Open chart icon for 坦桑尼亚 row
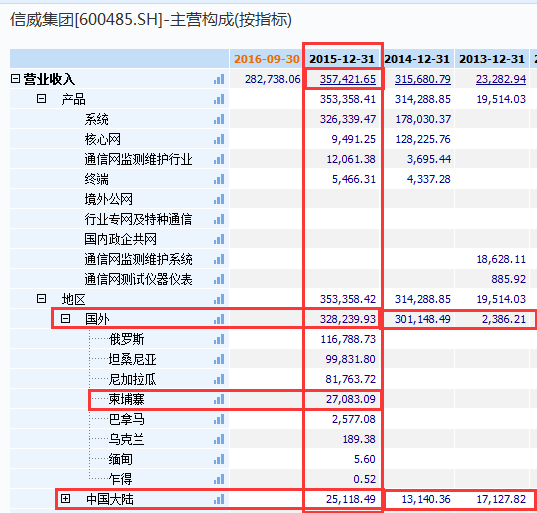Image resolution: width=537 pixels, height=513 pixels. [x=219, y=359]
